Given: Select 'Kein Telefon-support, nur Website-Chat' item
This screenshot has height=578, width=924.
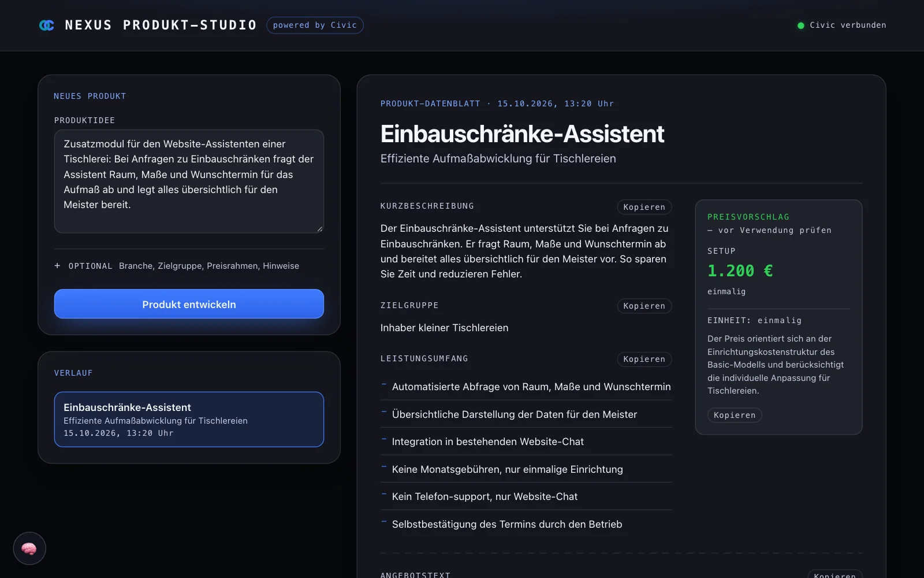Looking at the screenshot, I should tap(526, 497).
